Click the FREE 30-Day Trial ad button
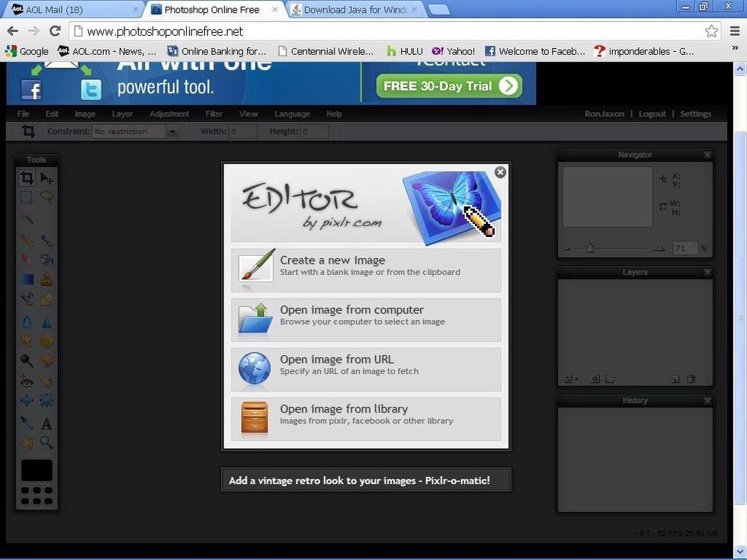The width and height of the screenshot is (747, 560). click(x=449, y=85)
